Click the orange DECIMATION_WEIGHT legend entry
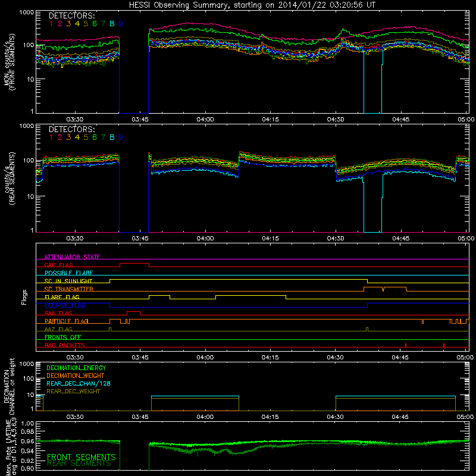 pyautogui.click(x=76, y=376)
